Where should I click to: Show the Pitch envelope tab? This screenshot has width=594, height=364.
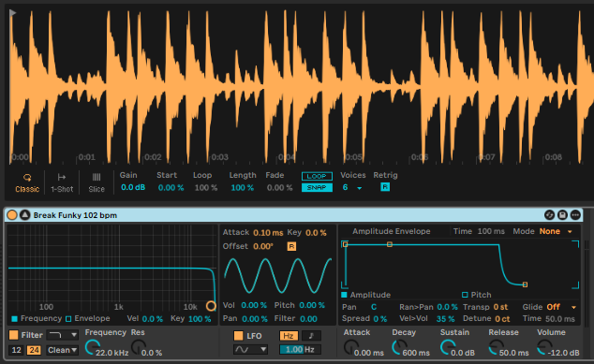click(477, 295)
